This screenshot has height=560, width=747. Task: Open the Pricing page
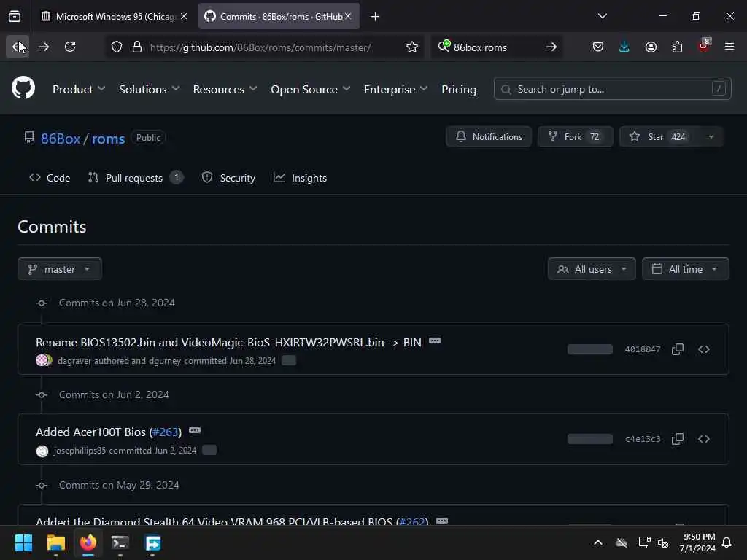(459, 89)
